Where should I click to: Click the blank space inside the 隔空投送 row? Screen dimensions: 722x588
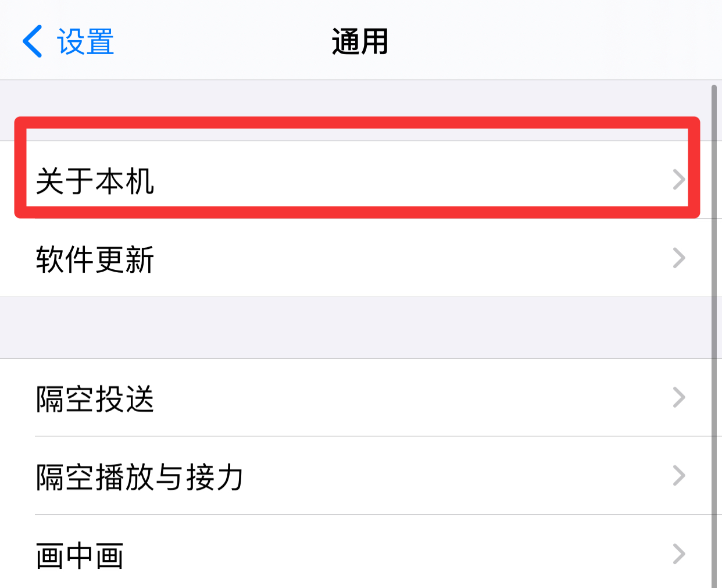(x=407, y=398)
